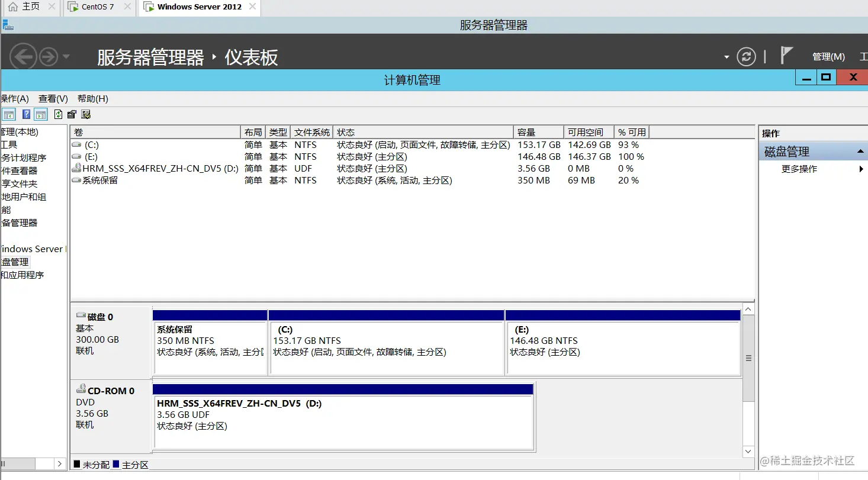Click the 计算机管理 title bar text
The image size is (868, 480).
412,80
